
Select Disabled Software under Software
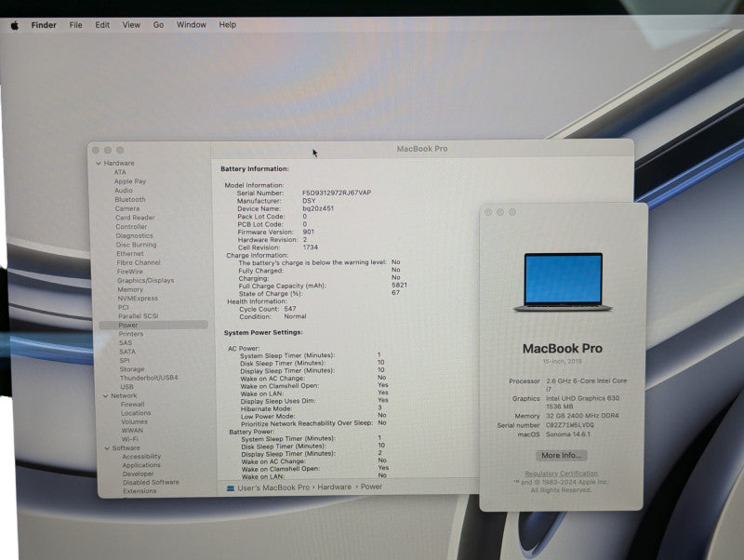(151, 482)
